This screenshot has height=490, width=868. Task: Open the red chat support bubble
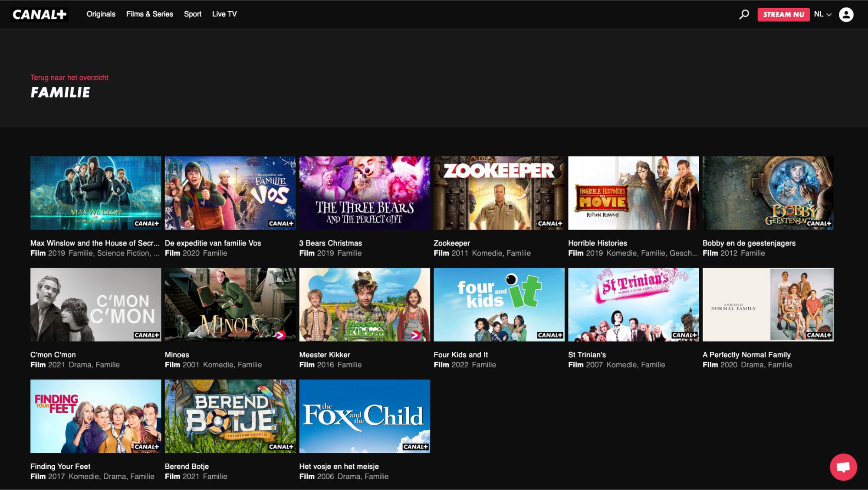coord(843,467)
